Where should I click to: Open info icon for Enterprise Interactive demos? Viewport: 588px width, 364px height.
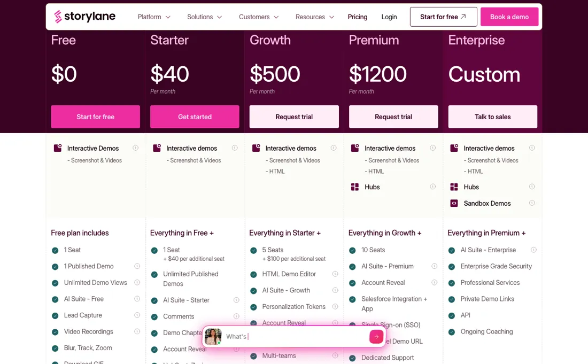pos(532,148)
